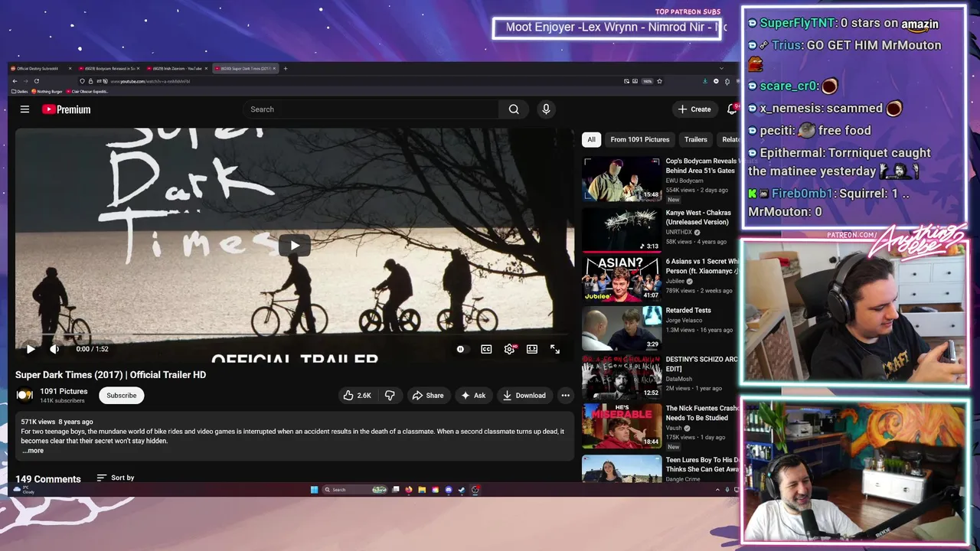Open Steam from the taskbar

click(462, 490)
